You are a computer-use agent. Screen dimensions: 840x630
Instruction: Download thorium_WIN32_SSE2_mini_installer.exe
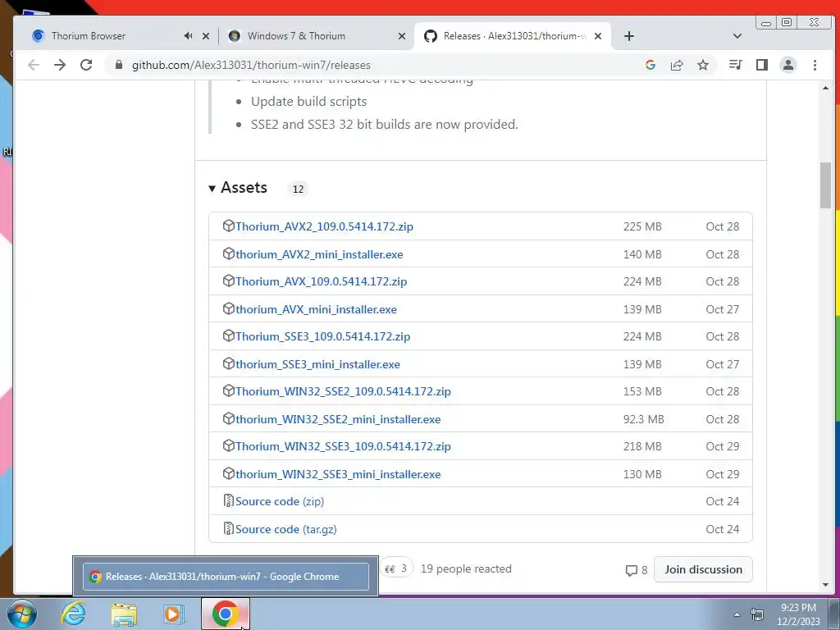tap(338, 419)
